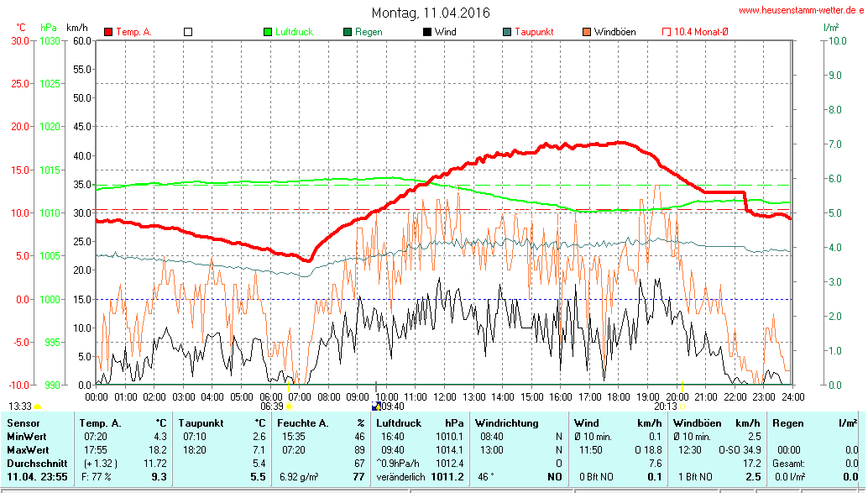Click the 09:40 moon marker icon
Image resolution: width=868 pixels, height=493 pixels.
coord(375,406)
